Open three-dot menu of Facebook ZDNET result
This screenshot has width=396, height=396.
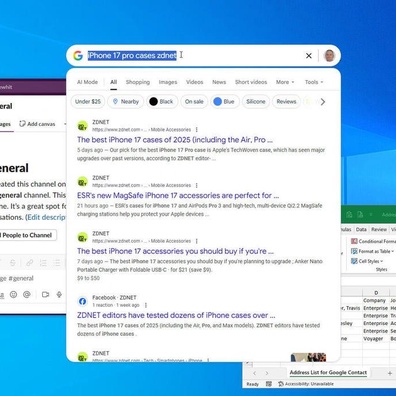[x=146, y=305]
